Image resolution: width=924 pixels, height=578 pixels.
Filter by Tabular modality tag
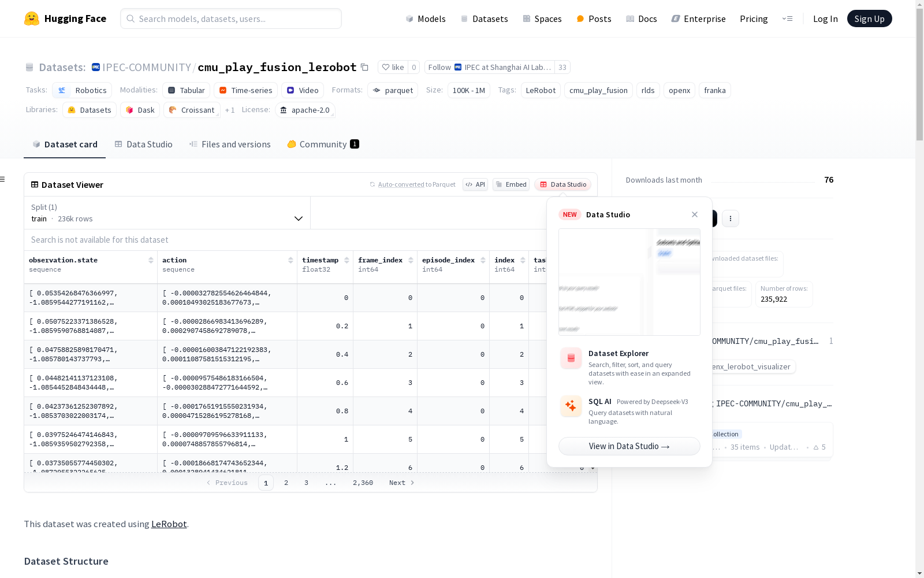click(x=186, y=90)
